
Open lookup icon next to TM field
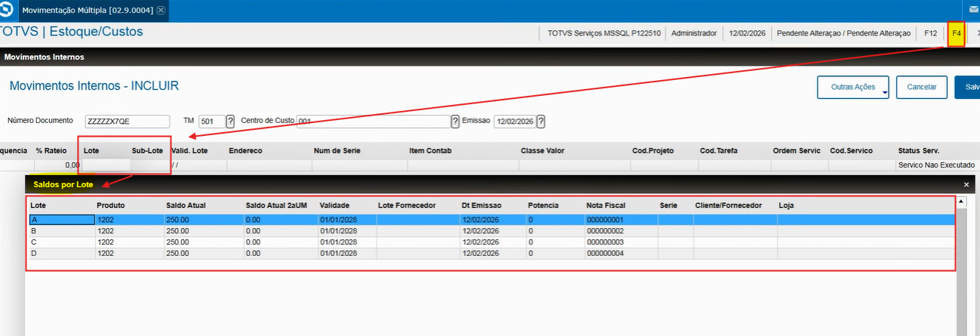(230, 122)
